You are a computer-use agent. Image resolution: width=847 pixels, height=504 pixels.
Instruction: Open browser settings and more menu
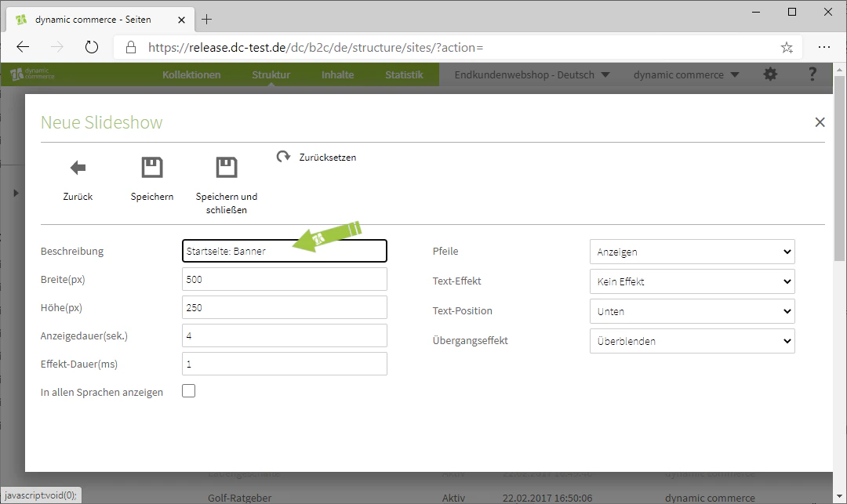823,47
